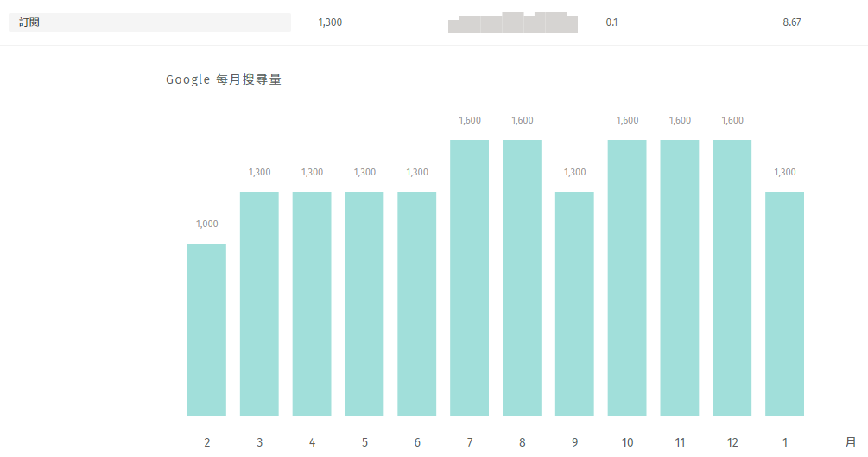Screen dimensions: 868x457
Task: Click the month 6 bar
Action: 417,304
